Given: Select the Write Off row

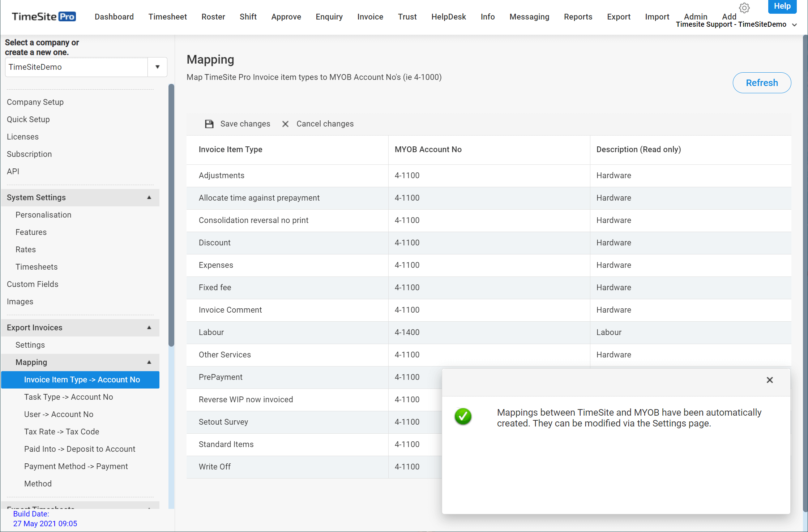Looking at the screenshot, I should tap(314, 467).
